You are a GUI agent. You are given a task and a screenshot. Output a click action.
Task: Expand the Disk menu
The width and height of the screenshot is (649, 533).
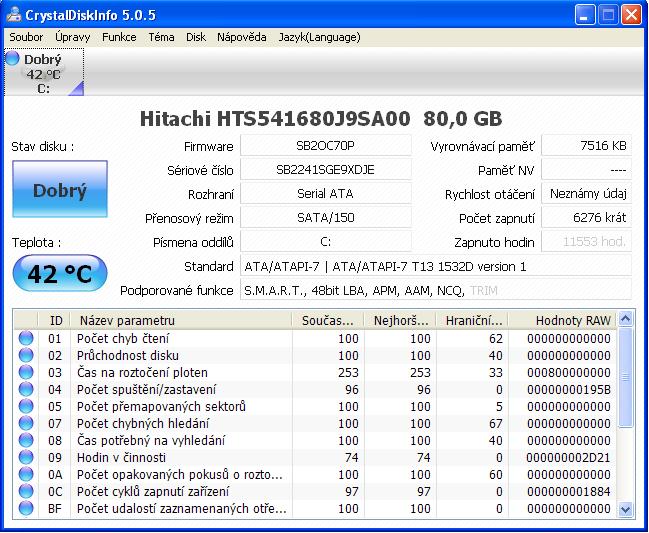pos(196,37)
